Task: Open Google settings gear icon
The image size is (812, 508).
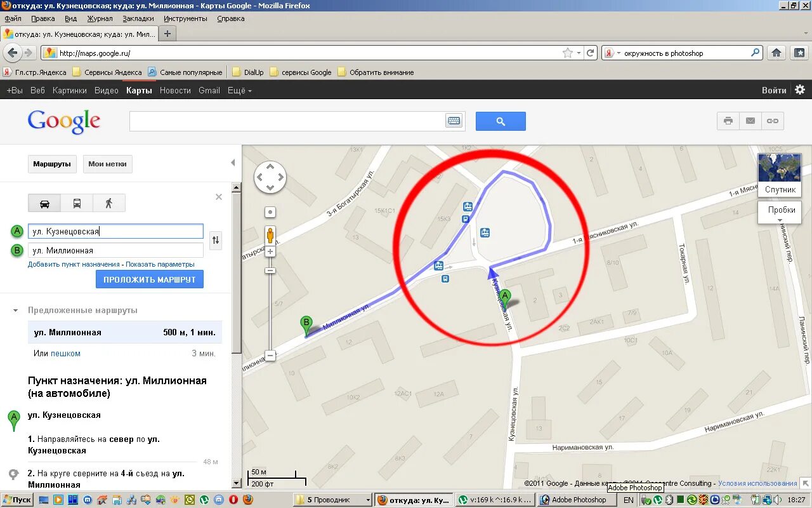Action: point(800,90)
